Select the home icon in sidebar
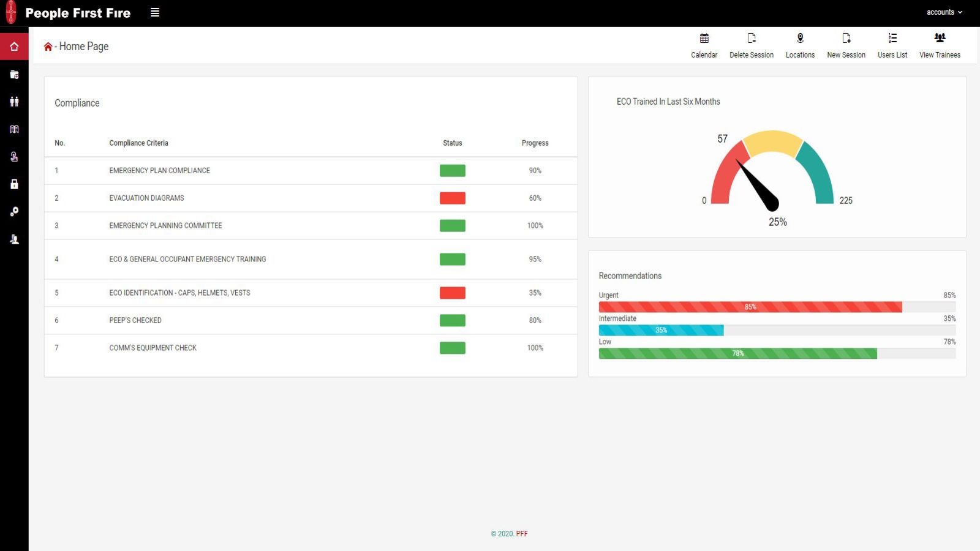This screenshot has width=980, height=551. click(x=14, y=47)
